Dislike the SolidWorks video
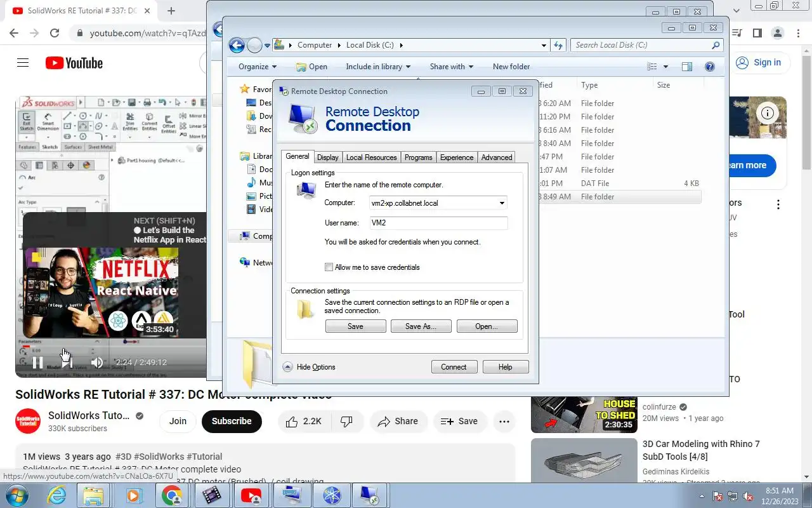812x508 pixels. click(346, 421)
